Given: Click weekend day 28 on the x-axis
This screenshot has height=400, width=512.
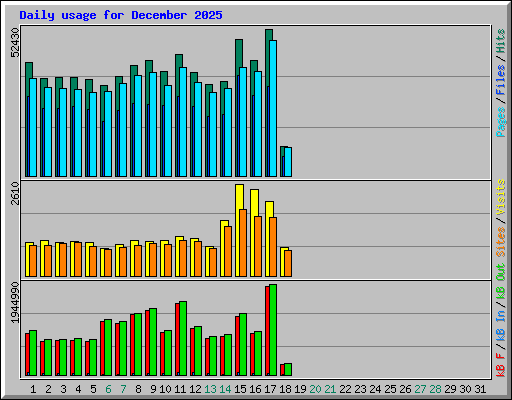Looking at the screenshot, I should click(x=435, y=389).
